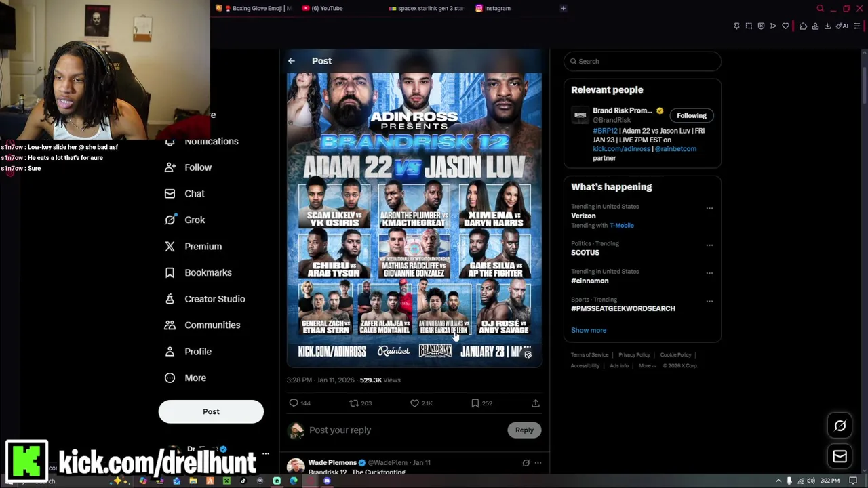Click the downloads icon in browser toolbar

tap(827, 26)
